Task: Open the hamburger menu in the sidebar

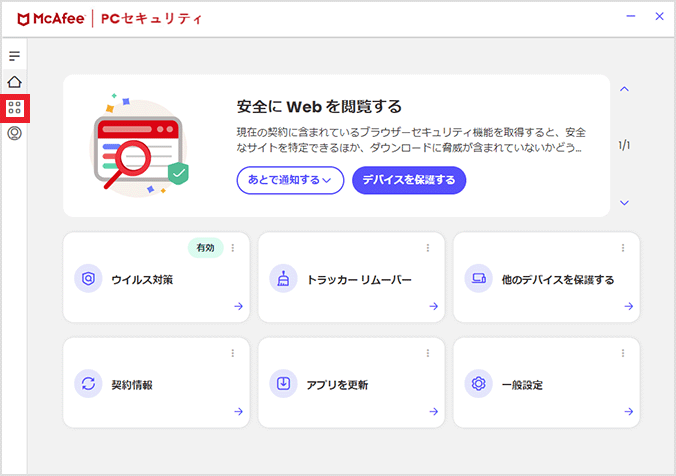Action: pos(14,56)
